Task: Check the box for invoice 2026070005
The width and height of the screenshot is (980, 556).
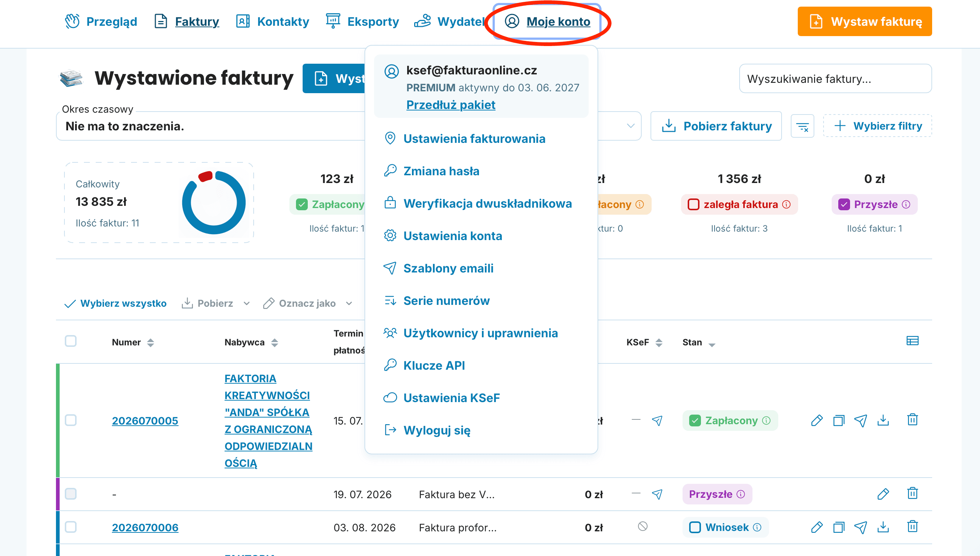Action: click(71, 420)
